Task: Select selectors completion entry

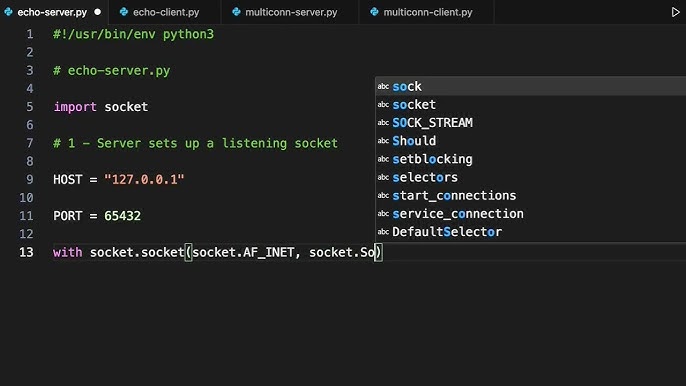Action: (531, 177)
